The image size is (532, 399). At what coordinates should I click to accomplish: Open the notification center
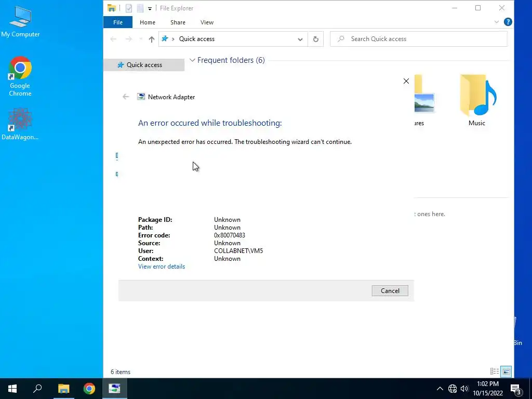coord(516,389)
